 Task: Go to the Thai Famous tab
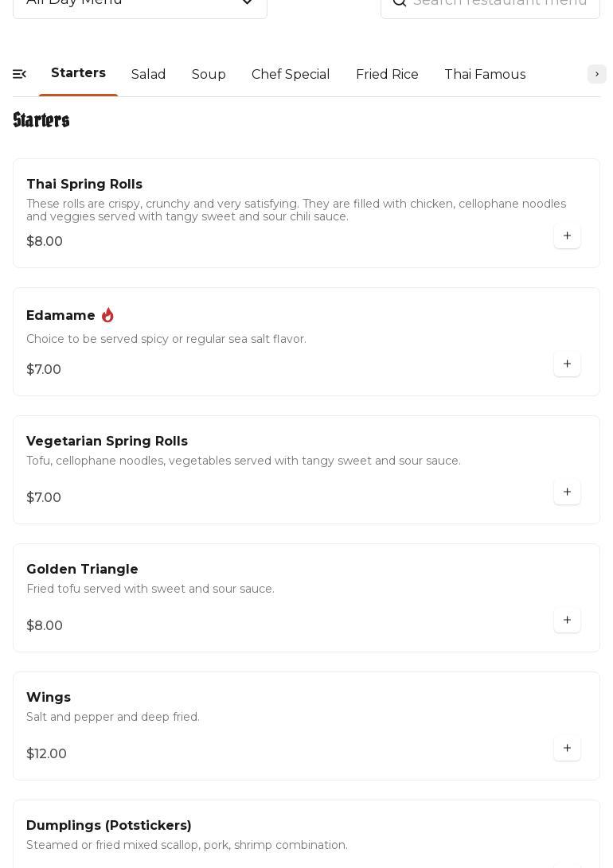[485, 74]
